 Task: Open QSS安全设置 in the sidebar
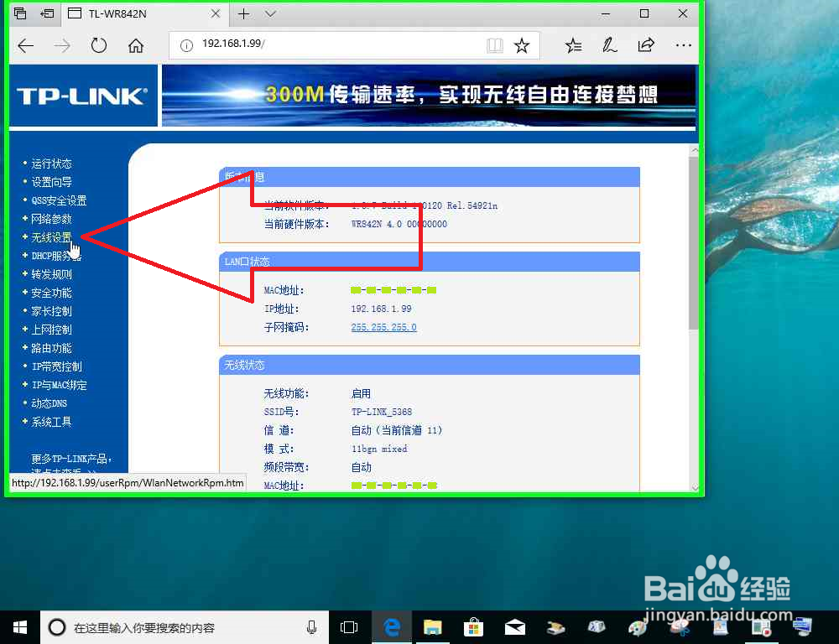click(59, 200)
